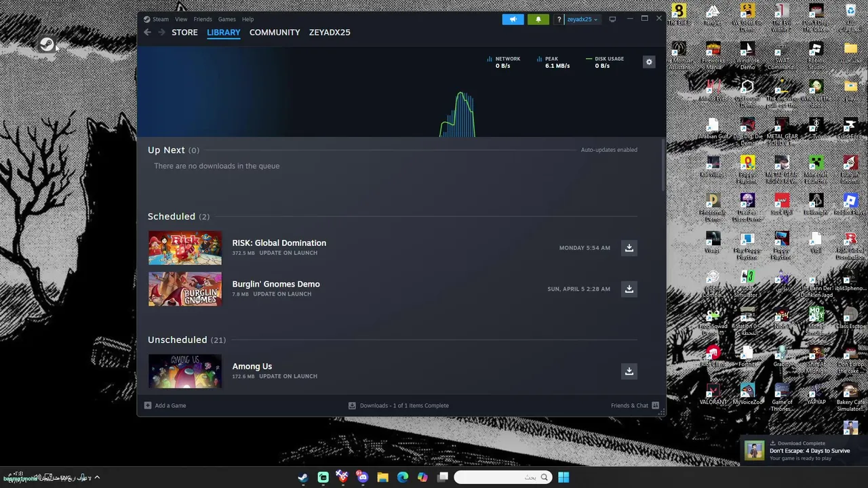Select the YAPYAP desktop icon
The width and height of the screenshot is (868, 488).
(816, 395)
